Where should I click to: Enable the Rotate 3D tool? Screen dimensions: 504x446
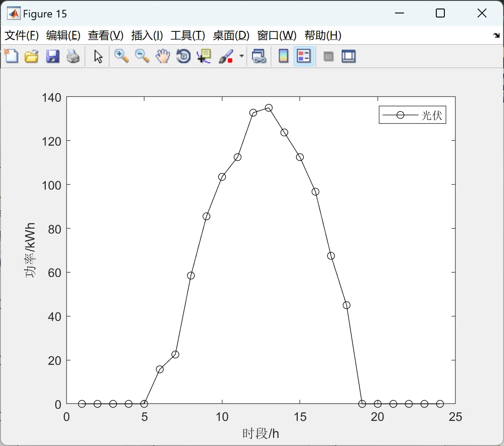[183, 56]
